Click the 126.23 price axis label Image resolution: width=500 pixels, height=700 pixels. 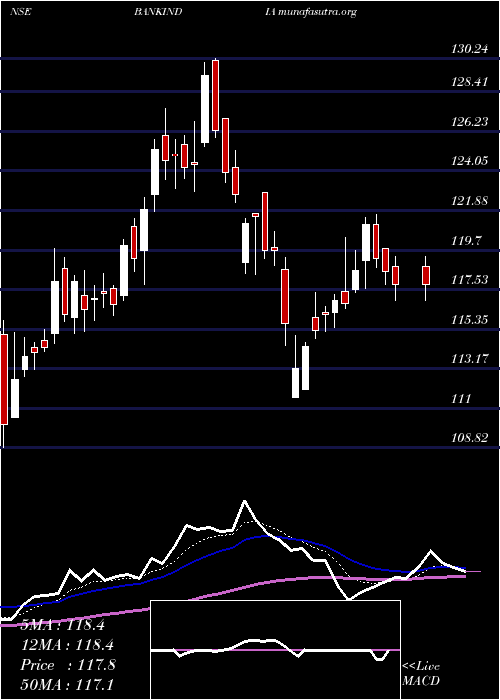469,121
